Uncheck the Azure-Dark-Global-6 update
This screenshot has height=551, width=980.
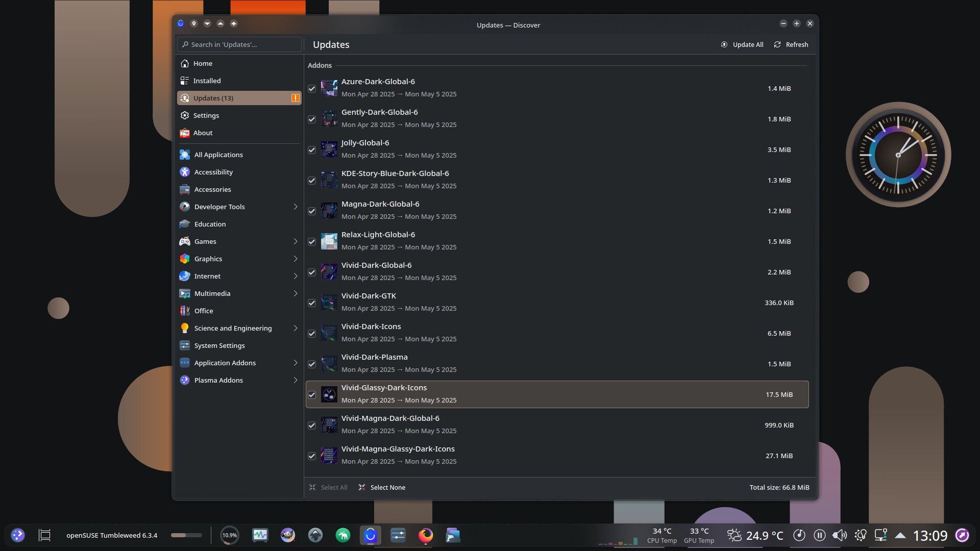(x=312, y=89)
